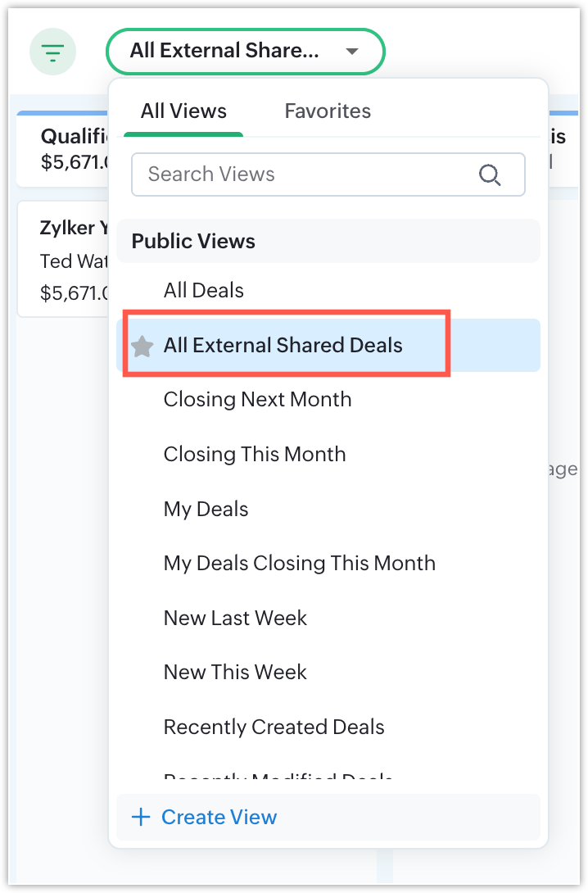Select the Closing Next Month view

point(257,400)
